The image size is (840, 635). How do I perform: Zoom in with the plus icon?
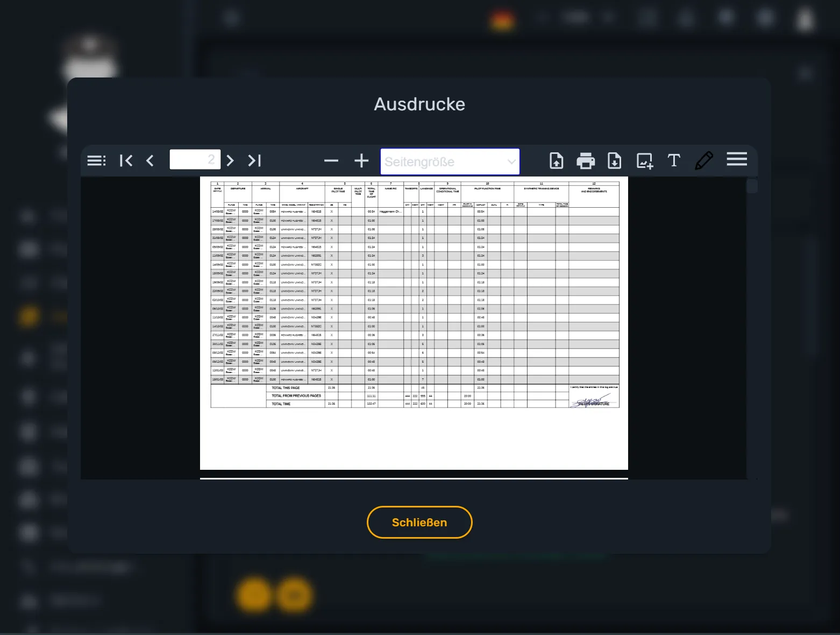[361, 160]
